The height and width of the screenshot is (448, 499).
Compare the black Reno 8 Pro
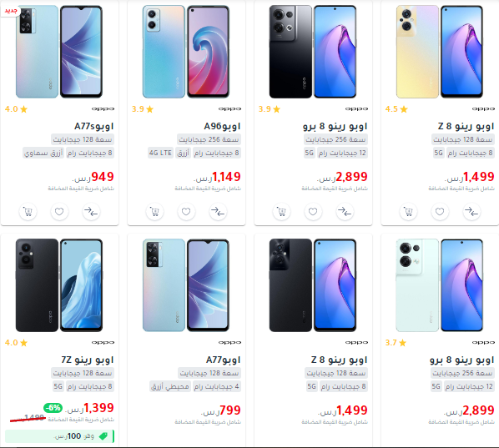pyautogui.click(x=345, y=212)
